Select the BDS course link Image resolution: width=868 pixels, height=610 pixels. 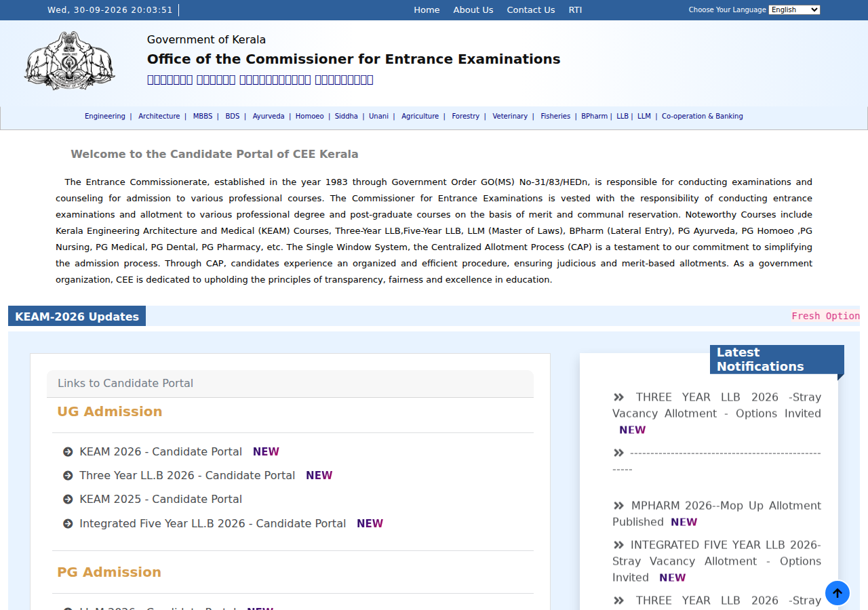(233, 117)
